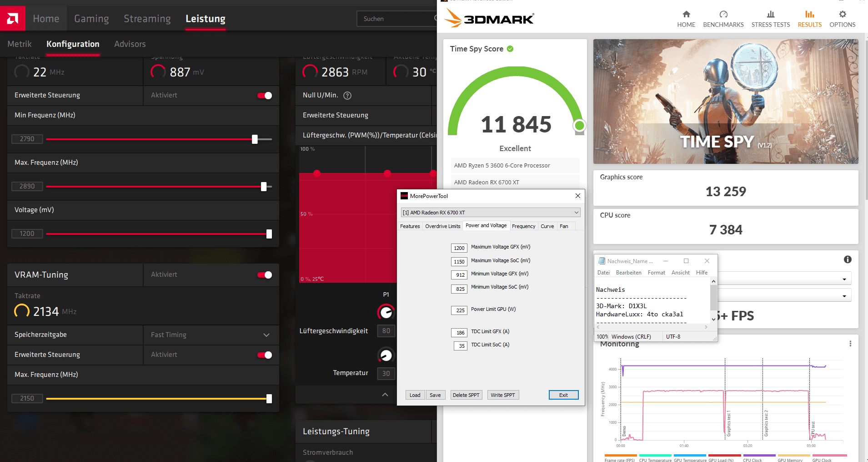Open Speicherzeitgabe Fast Timing dropdown
Image resolution: width=868 pixels, height=462 pixels.
pos(211,335)
